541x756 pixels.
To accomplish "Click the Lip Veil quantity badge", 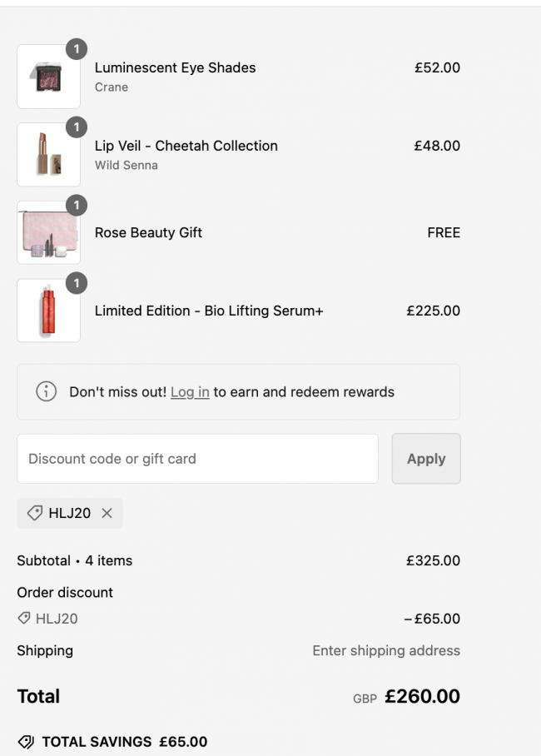I will (x=76, y=127).
